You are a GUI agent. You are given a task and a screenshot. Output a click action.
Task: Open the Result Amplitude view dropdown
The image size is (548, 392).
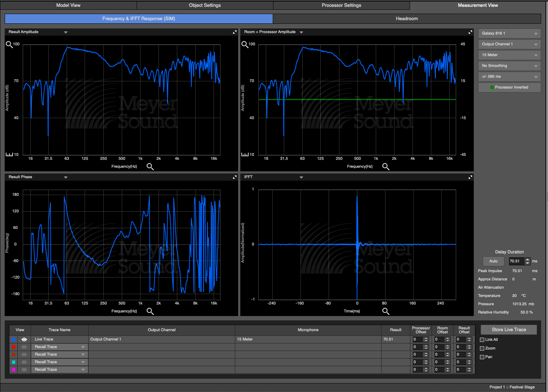pos(66,32)
